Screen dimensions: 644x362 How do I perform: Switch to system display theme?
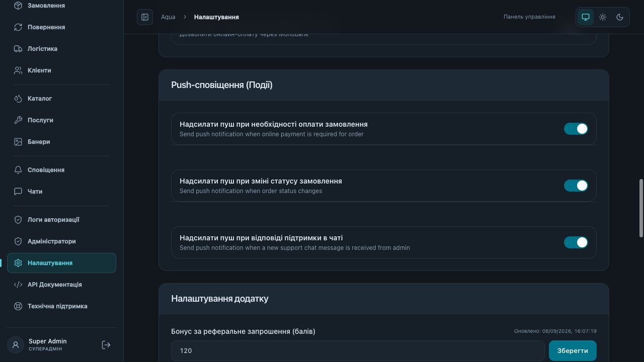[586, 17]
